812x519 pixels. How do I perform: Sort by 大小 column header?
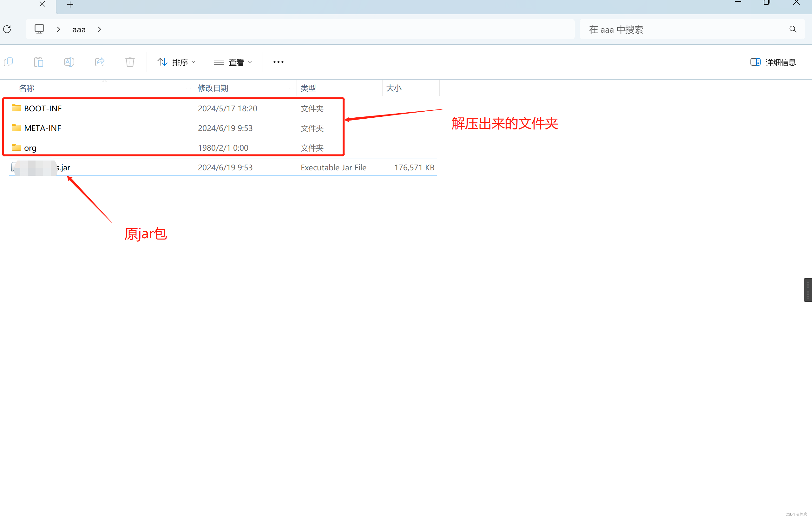394,88
